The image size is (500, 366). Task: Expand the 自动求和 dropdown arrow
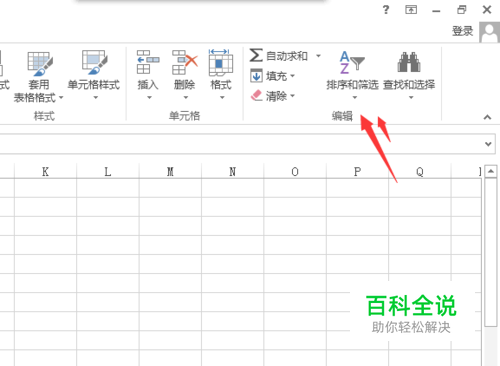pyautogui.click(x=318, y=56)
